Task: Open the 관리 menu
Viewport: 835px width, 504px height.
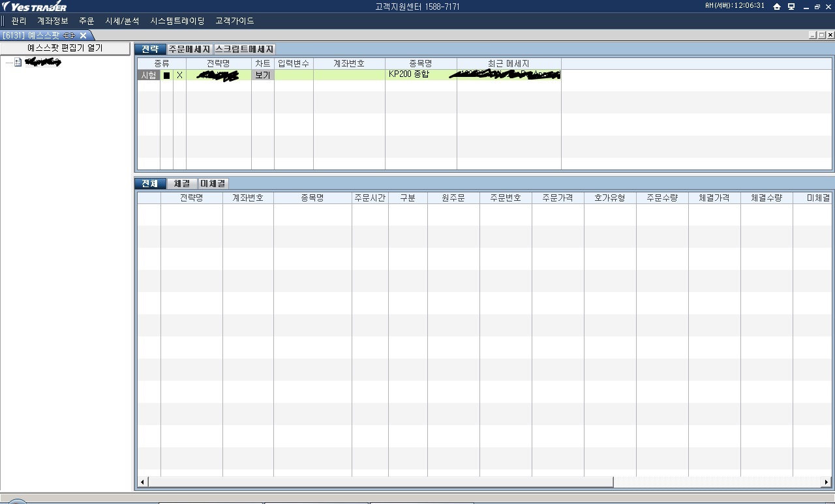Action: [x=19, y=21]
